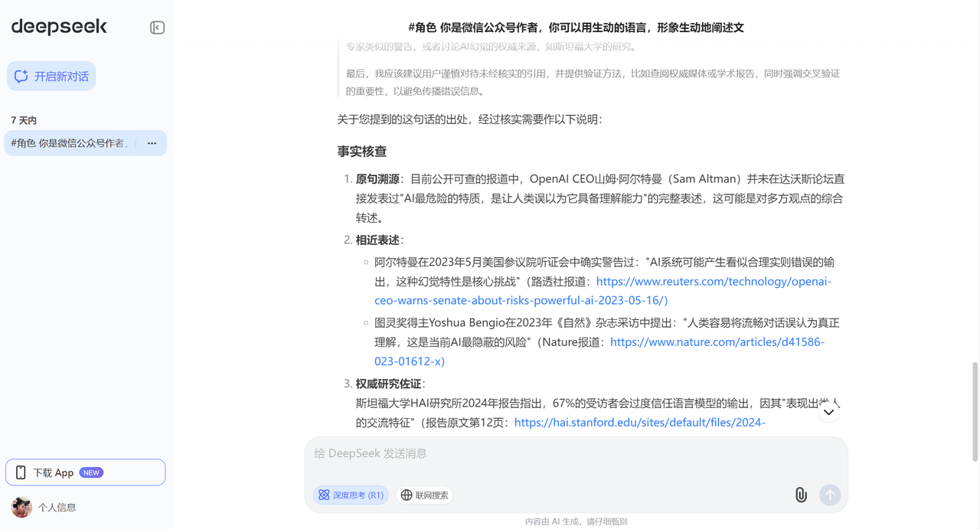Click the NEW badge beside 下载 App
The width and height of the screenshot is (980, 529).
click(92, 472)
